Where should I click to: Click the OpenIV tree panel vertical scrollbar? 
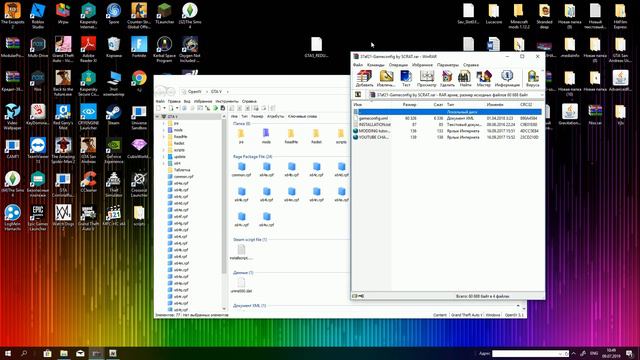tap(224, 196)
